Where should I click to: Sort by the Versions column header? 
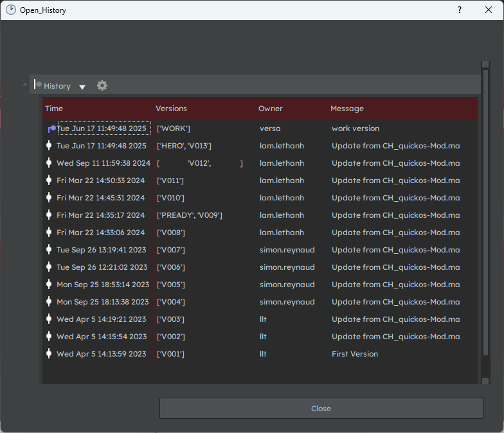pyautogui.click(x=171, y=109)
